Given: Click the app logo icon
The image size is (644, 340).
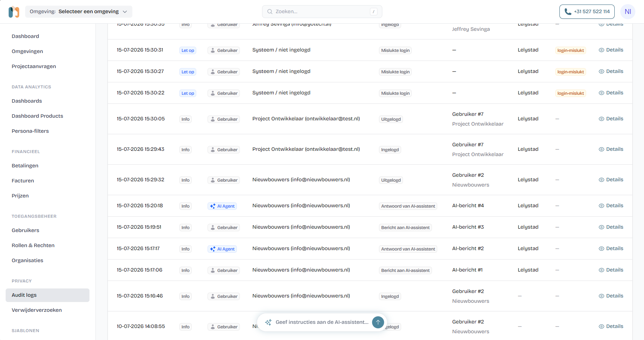Looking at the screenshot, I should click(14, 12).
